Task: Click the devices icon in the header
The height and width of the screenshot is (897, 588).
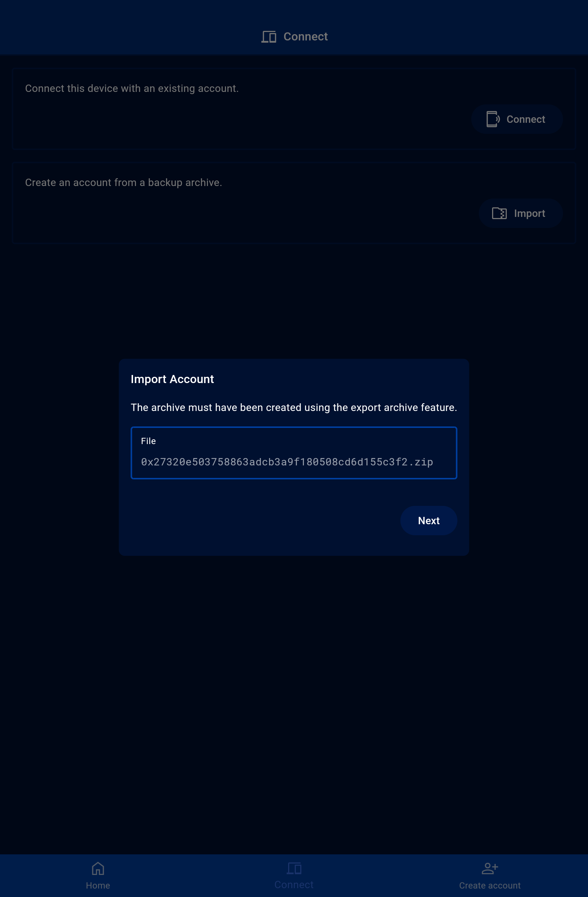Action: (269, 36)
